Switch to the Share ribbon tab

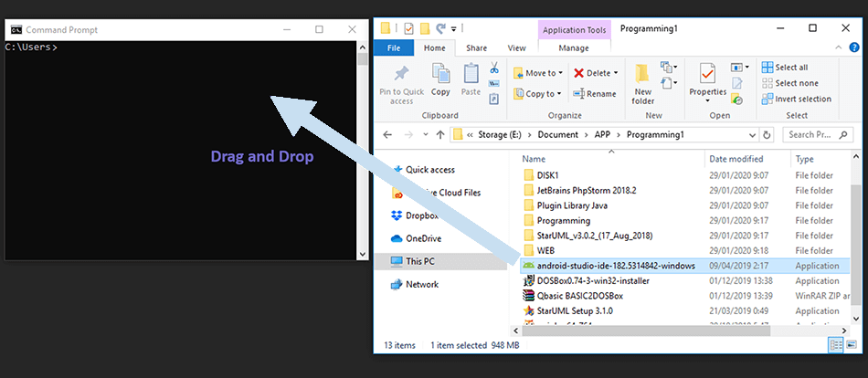pos(476,48)
